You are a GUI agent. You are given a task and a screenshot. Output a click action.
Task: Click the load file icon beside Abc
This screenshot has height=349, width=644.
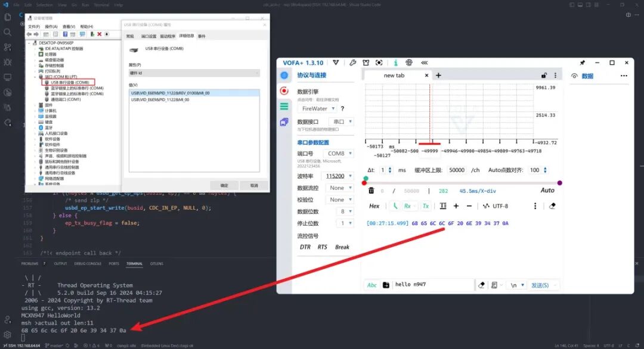[386, 285]
